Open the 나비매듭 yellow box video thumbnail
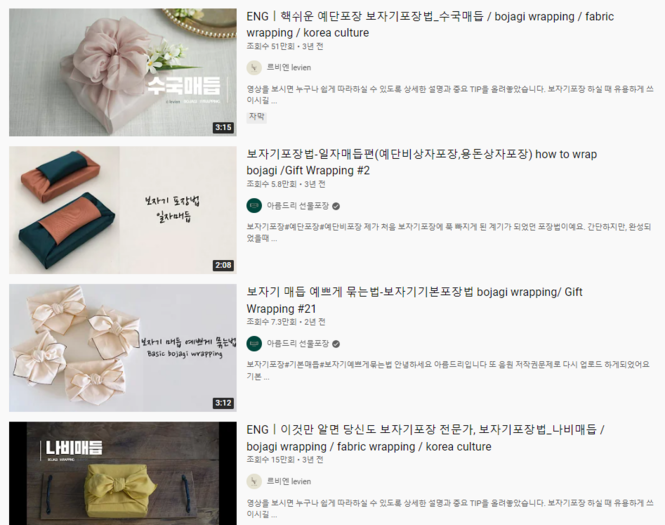The image size is (665, 525). pos(123,473)
